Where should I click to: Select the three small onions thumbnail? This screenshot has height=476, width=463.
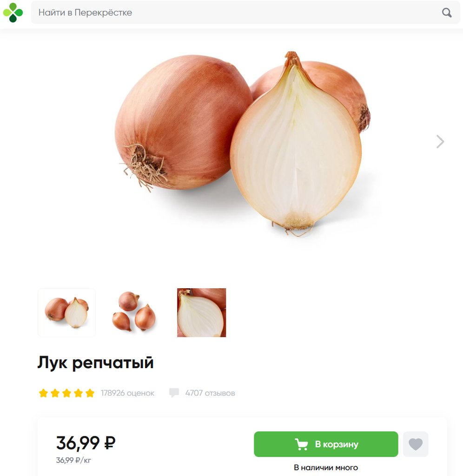tap(134, 311)
